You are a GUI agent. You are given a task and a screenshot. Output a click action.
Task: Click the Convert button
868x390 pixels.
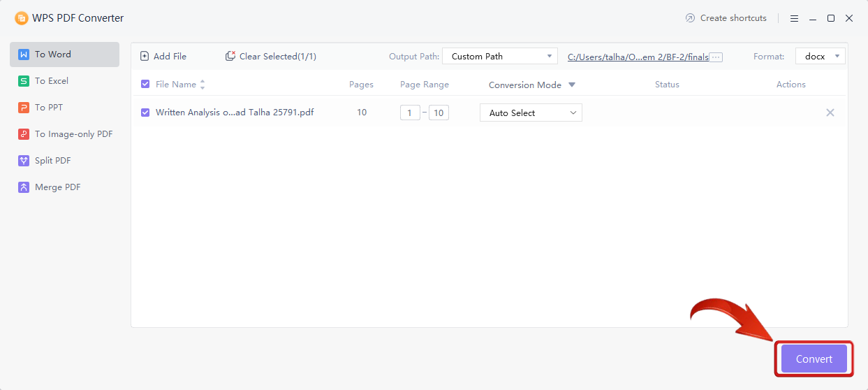814,359
